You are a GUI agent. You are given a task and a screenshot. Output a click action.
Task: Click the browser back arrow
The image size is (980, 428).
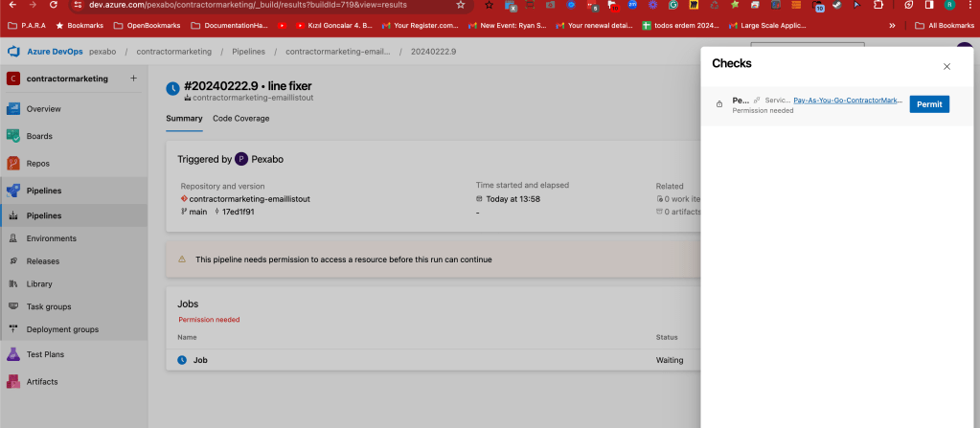[x=12, y=5]
